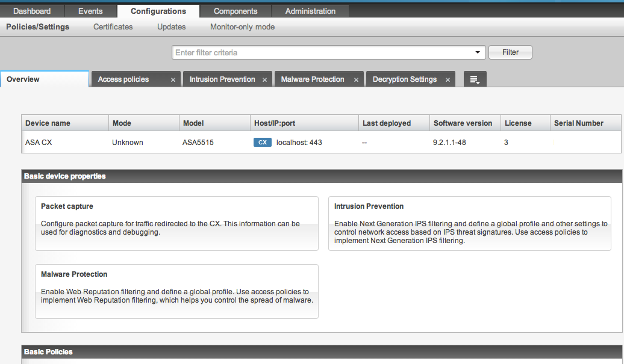Select the Certificates submenu
This screenshot has width=624, height=364.
click(x=113, y=26)
